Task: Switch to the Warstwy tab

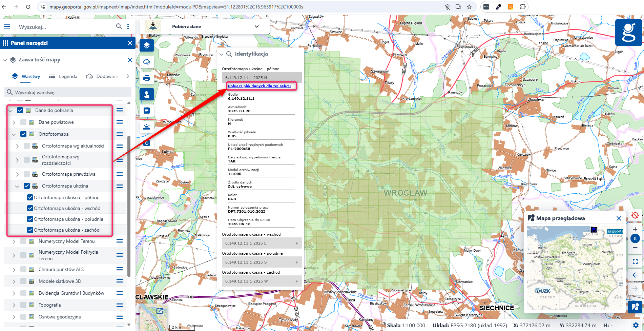Action: point(26,76)
